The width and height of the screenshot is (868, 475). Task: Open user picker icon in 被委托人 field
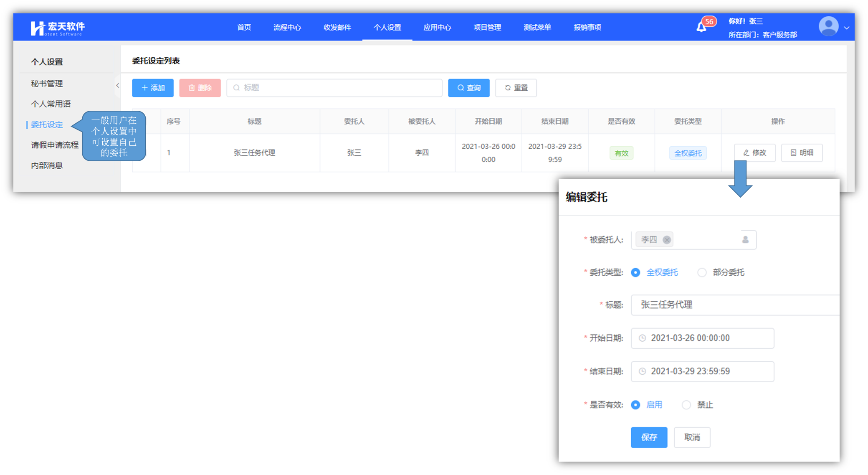(745, 240)
